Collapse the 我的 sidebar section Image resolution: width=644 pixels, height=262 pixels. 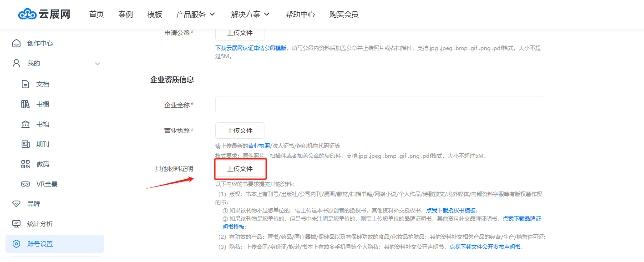(97, 64)
